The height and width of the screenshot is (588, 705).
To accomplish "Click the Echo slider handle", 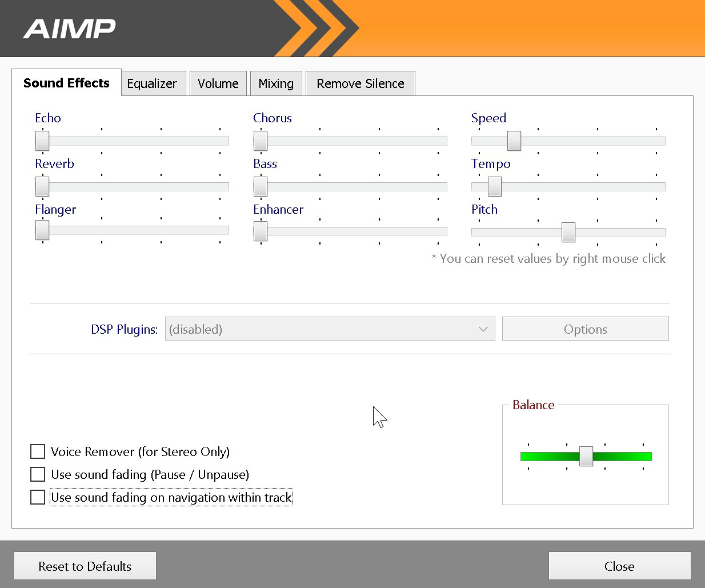I will click(x=42, y=141).
